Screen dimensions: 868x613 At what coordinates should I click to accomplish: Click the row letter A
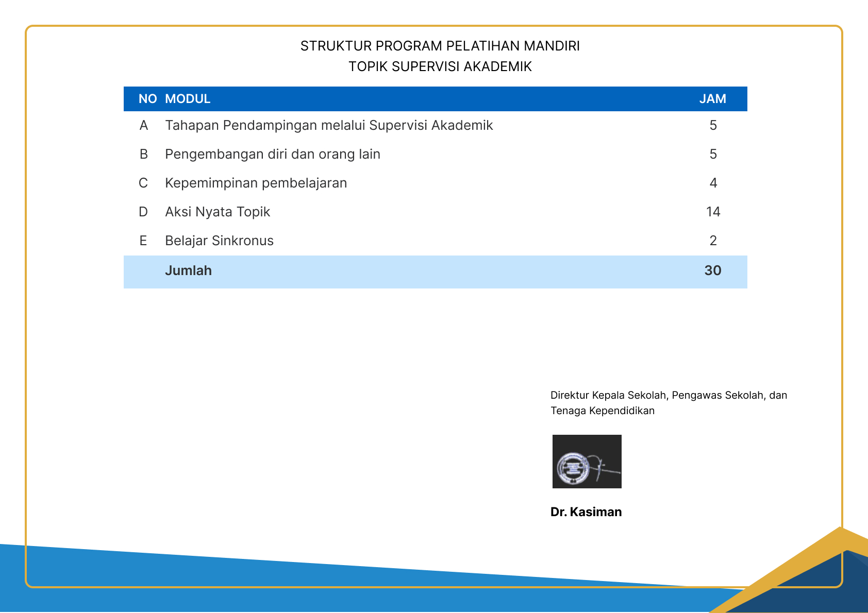pos(143,126)
